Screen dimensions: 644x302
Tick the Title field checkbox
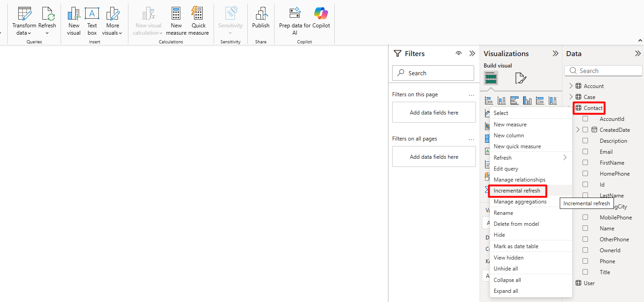585,272
